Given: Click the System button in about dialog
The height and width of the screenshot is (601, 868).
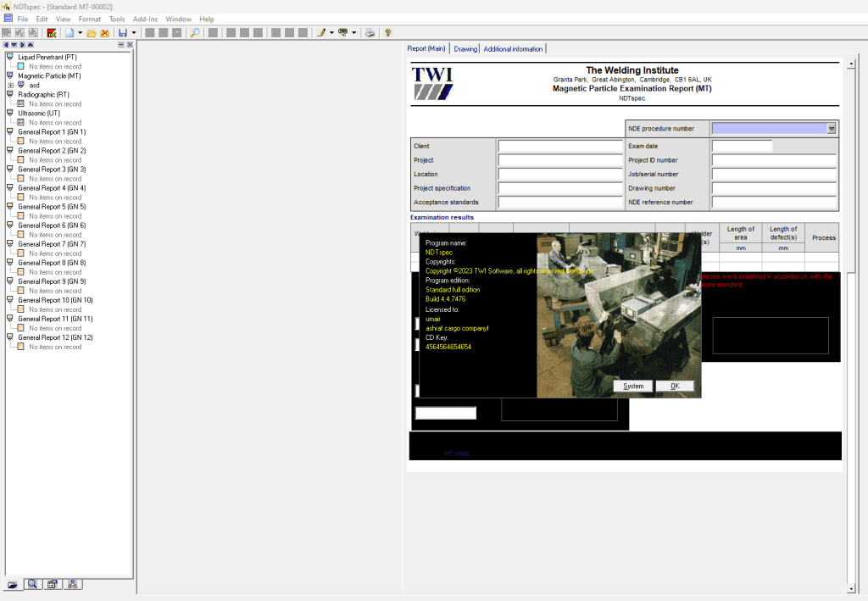Looking at the screenshot, I should [633, 386].
